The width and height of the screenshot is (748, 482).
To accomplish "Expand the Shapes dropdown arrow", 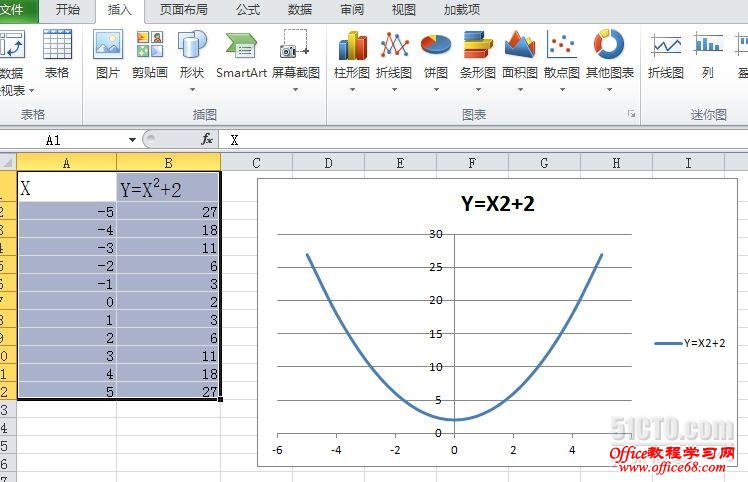I will point(192,89).
